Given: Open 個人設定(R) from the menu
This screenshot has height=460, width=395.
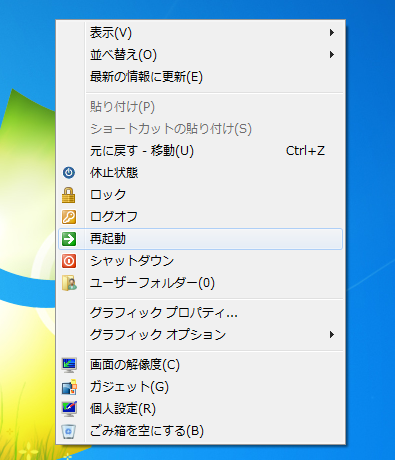Looking at the screenshot, I should pyautogui.click(x=200, y=409).
